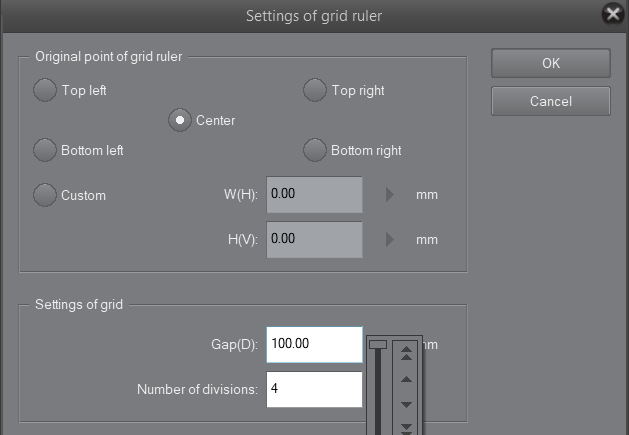The image size is (629, 435).
Task: Close the grid ruler settings dialog
Action: 613,14
